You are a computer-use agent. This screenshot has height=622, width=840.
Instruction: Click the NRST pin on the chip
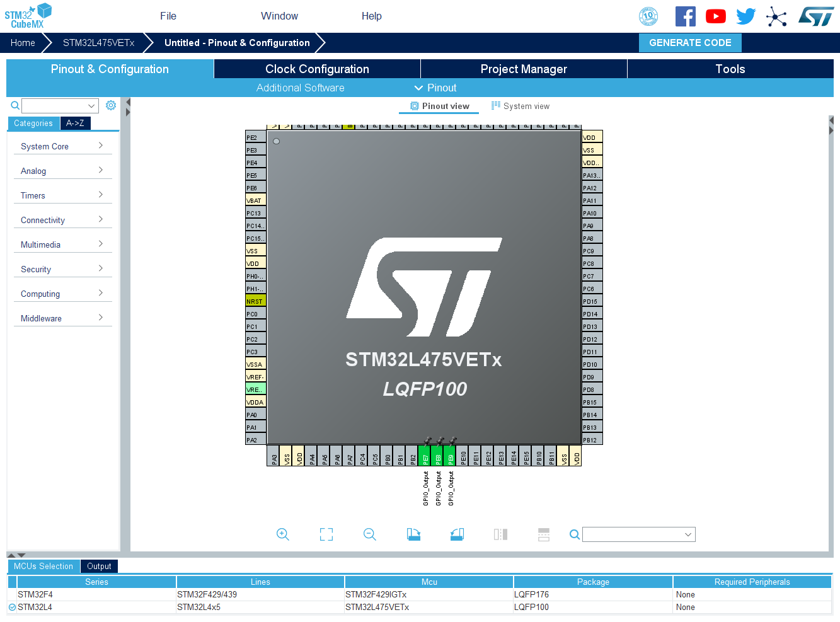256,301
